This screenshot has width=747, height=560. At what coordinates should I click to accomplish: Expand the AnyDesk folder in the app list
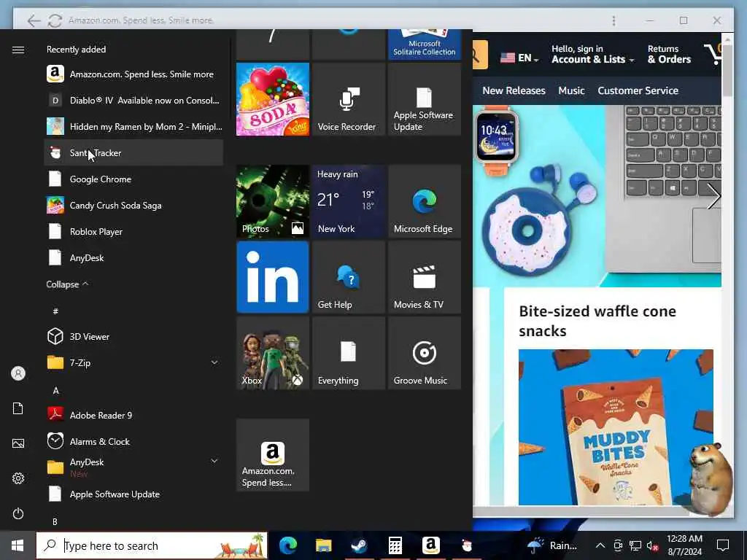214,461
